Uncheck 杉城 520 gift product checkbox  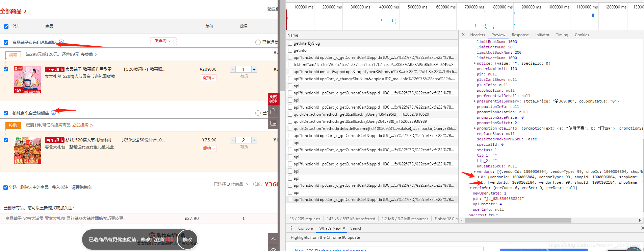(x=6, y=140)
